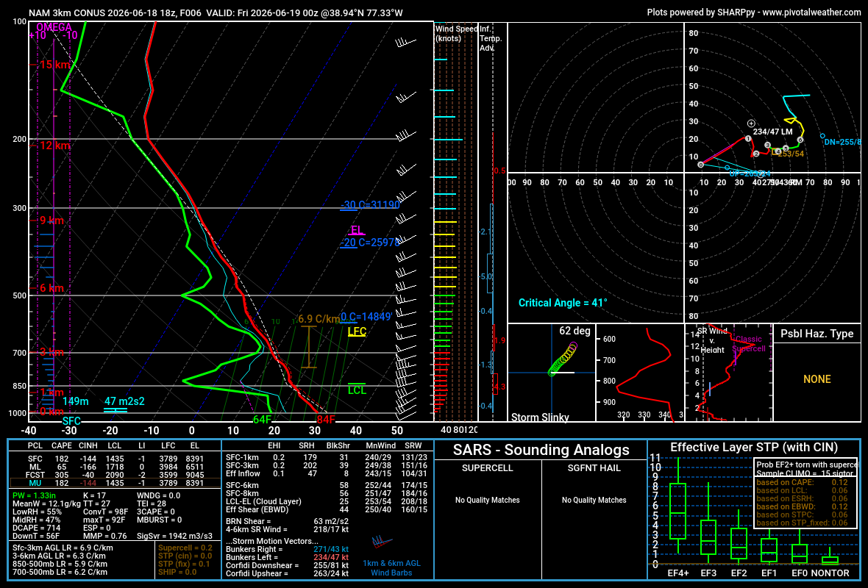Click the 0 C=14849' height label
This screenshot has height=588, width=868.
click(366, 316)
